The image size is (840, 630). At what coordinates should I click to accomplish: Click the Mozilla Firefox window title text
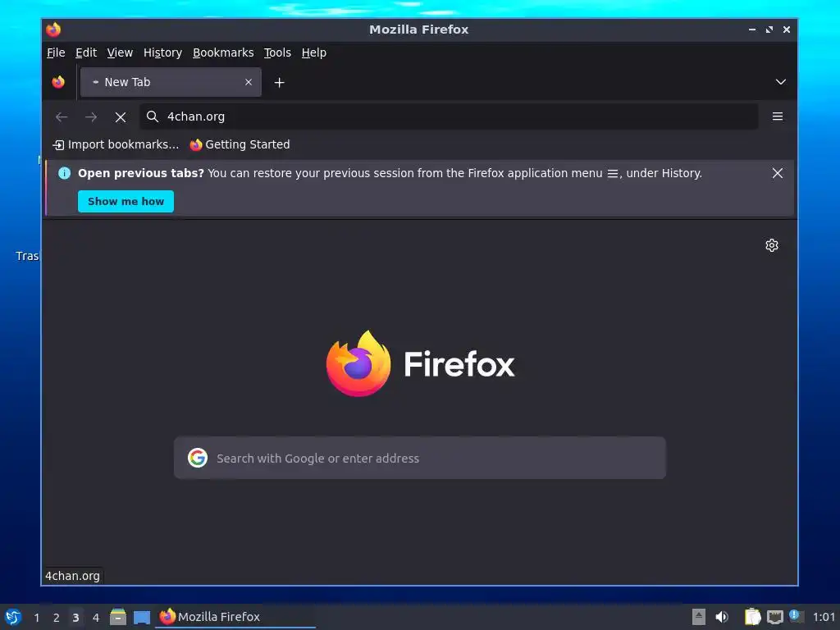419,30
